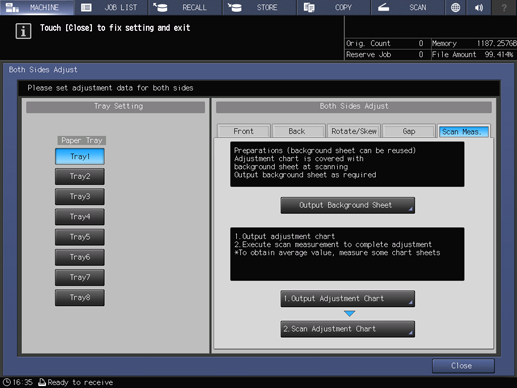Click the clock icon in status bar
This screenshot has height=388, width=517.
click(7, 382)
